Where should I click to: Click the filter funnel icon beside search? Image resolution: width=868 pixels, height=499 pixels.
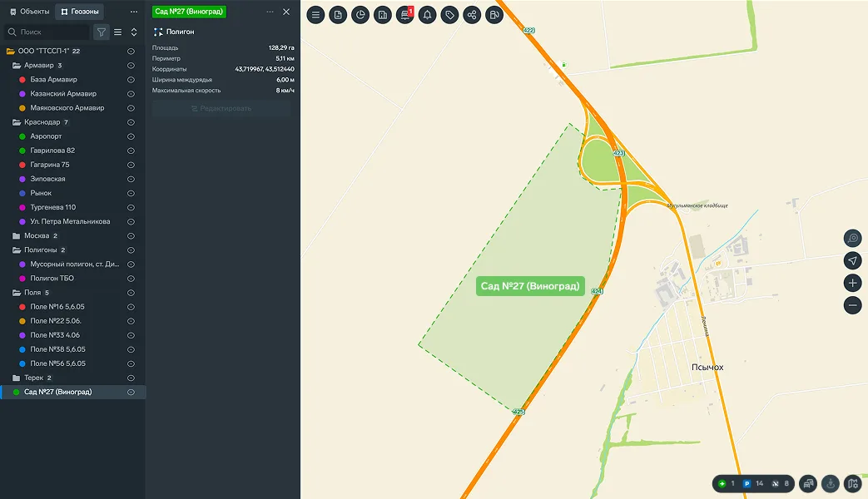point(102,32)
